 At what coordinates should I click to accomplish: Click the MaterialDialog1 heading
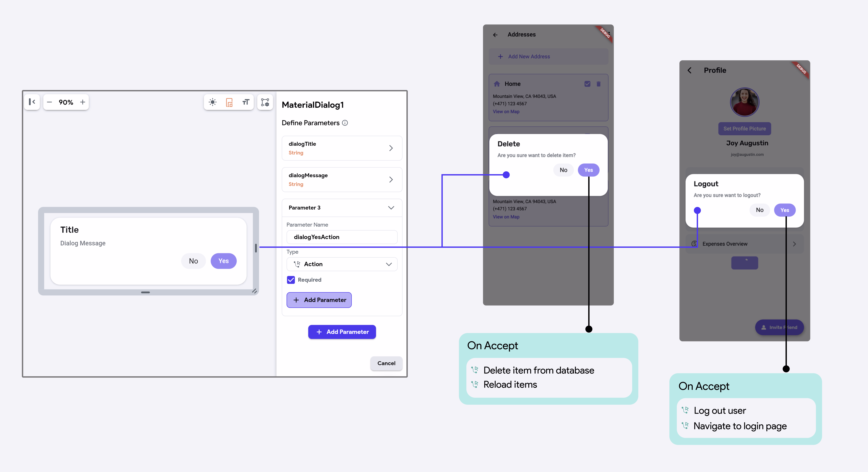pos(313,105)
